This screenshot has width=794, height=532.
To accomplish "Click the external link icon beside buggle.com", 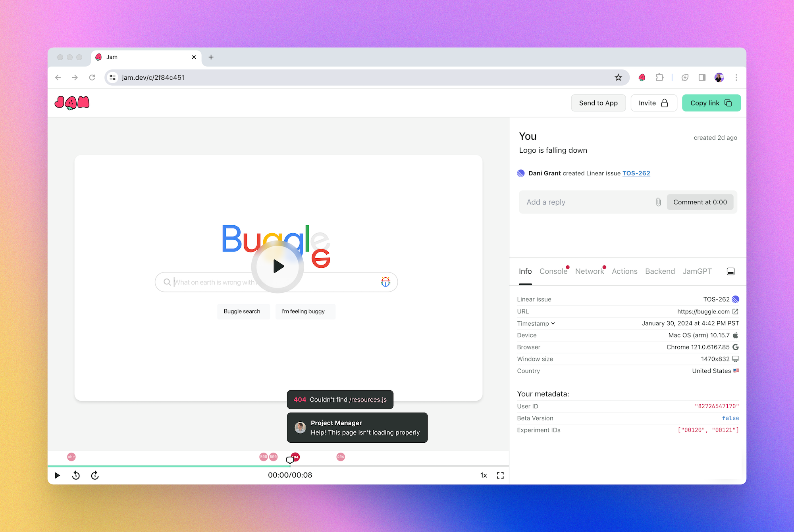I will tap(735, 311).
